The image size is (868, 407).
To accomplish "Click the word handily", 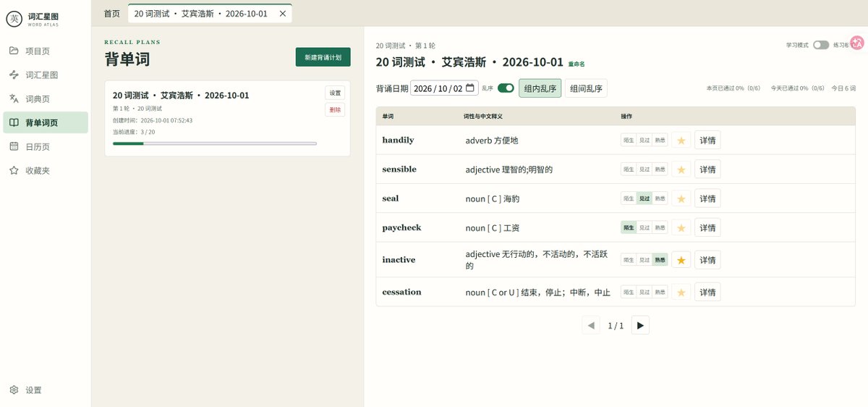I will point(398,140).
